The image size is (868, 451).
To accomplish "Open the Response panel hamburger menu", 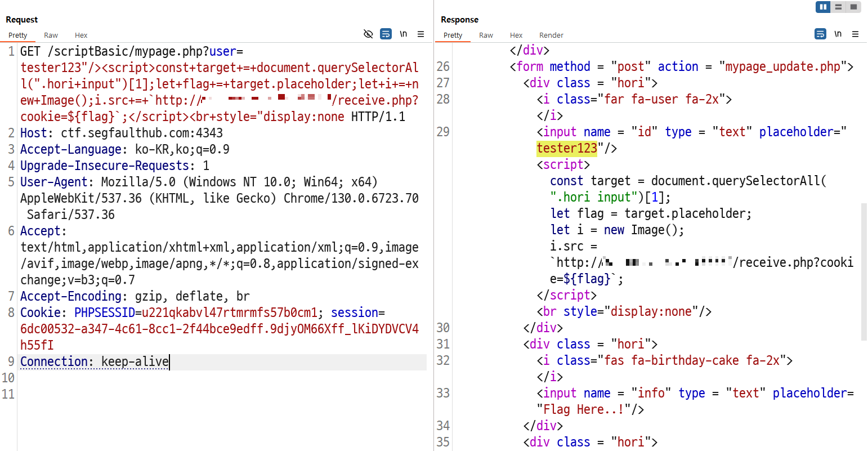I will [x=855, y=34].
